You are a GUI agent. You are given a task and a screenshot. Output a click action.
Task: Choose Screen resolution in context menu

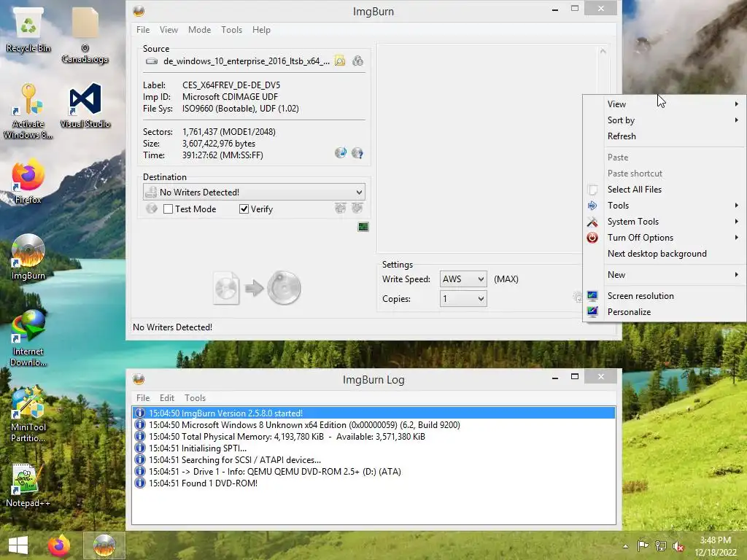(665, 296)
